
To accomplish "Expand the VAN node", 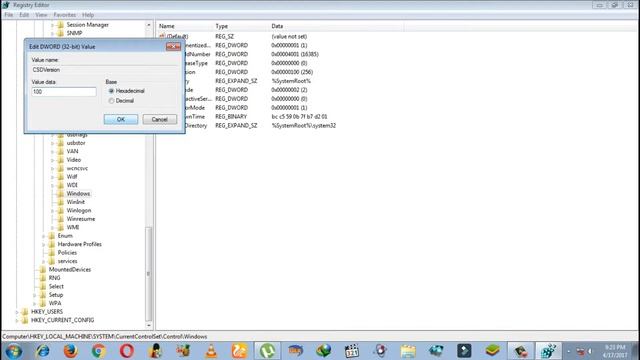I will click(52, 151).
